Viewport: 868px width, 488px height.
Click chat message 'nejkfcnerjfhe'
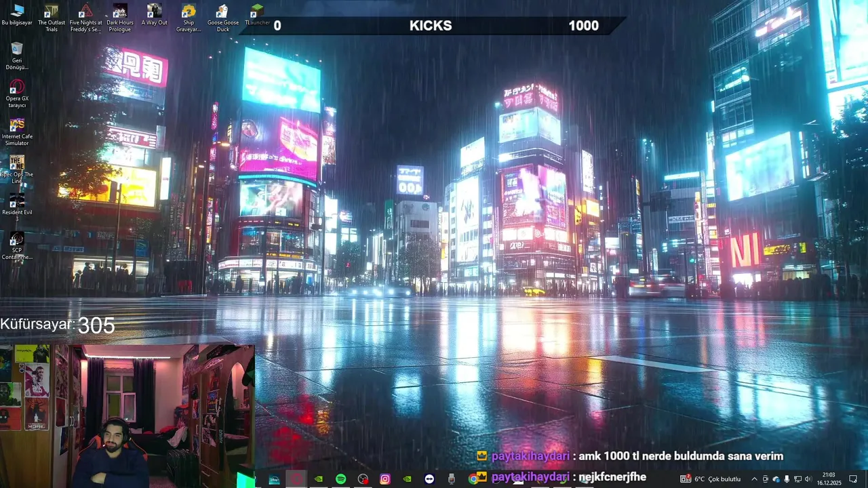612,477
